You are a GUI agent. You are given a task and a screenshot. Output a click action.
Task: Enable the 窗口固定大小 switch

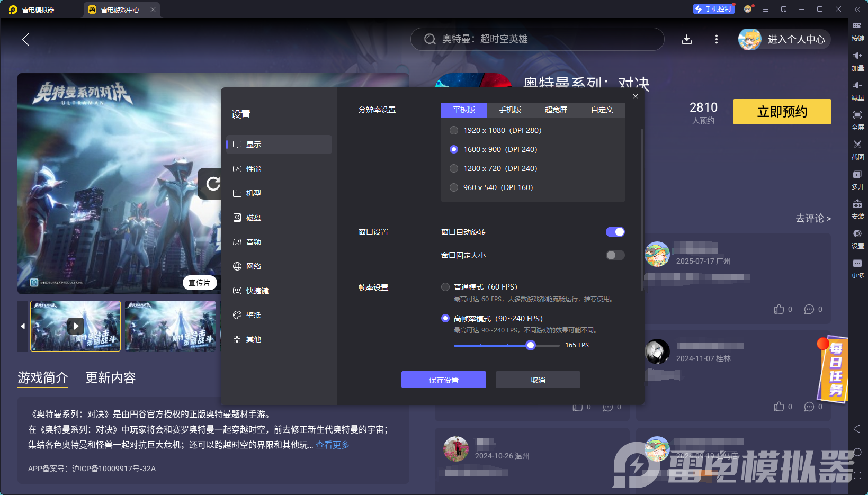[615, 255]
